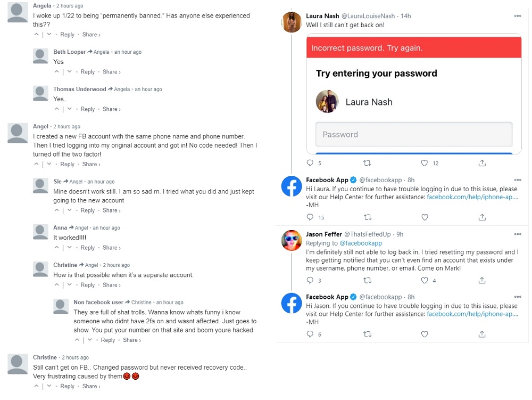Click the Password input field
The image size is (532, 400).
tap(413, 134)
